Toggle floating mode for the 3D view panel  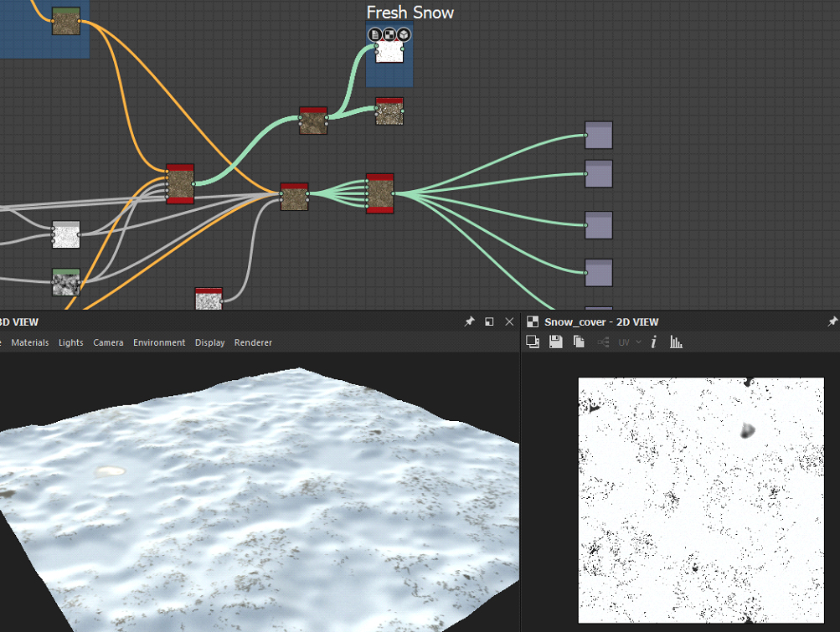tap(489, 321)
